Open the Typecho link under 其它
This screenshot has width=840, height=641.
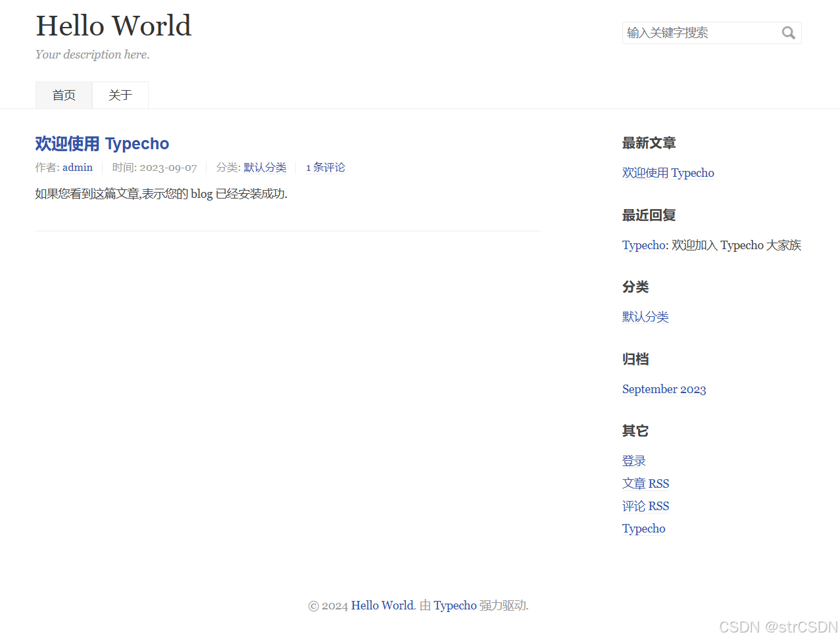point(644,529)
